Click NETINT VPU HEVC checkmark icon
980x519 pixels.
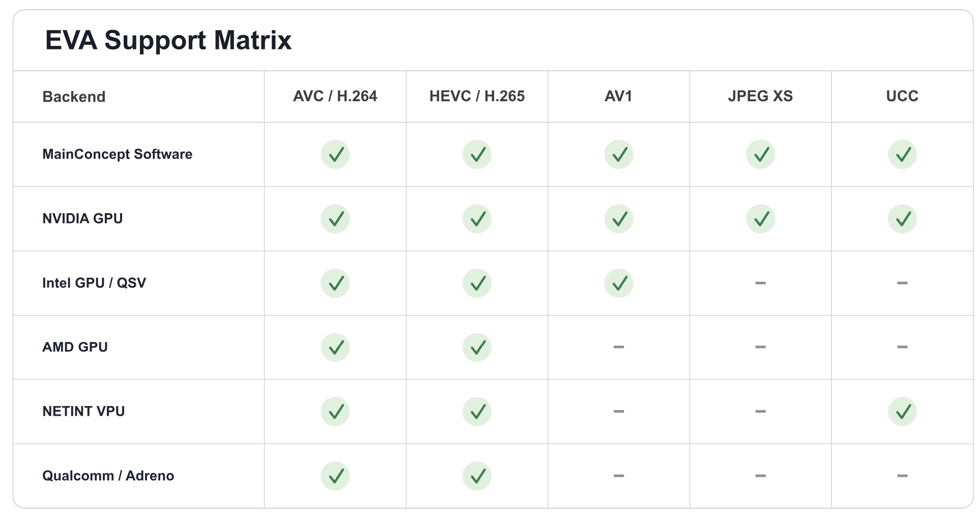pyautogui.click(x=477, y=411)
